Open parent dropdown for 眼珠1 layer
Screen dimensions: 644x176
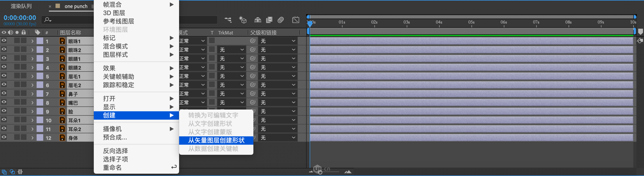point(278,41)
